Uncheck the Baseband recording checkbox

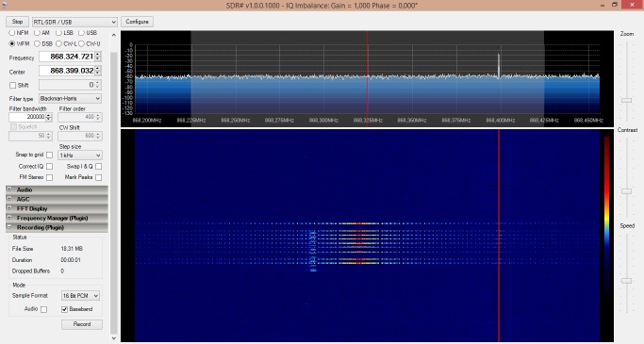[64, 309]
